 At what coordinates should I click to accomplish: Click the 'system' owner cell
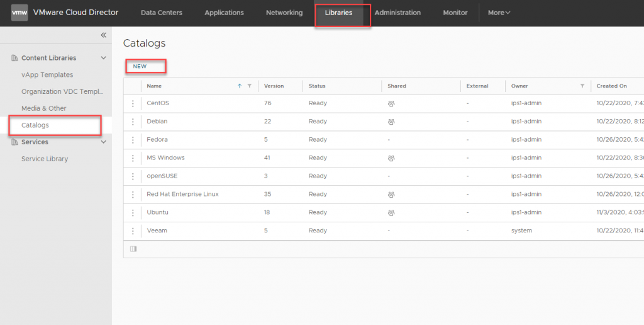[x=521, y=231]
